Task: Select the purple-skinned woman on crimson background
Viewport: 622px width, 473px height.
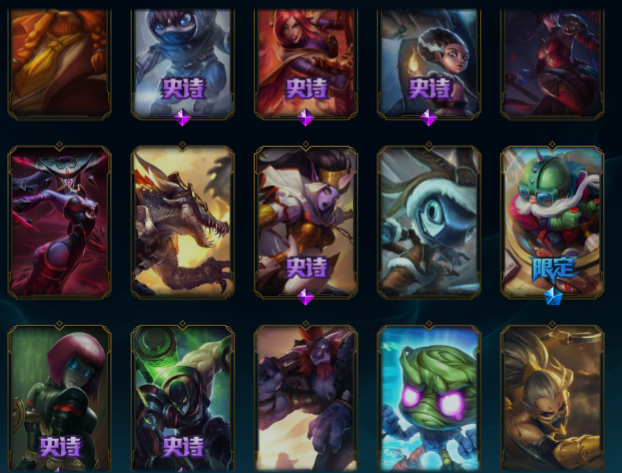Action: (60, 222)
